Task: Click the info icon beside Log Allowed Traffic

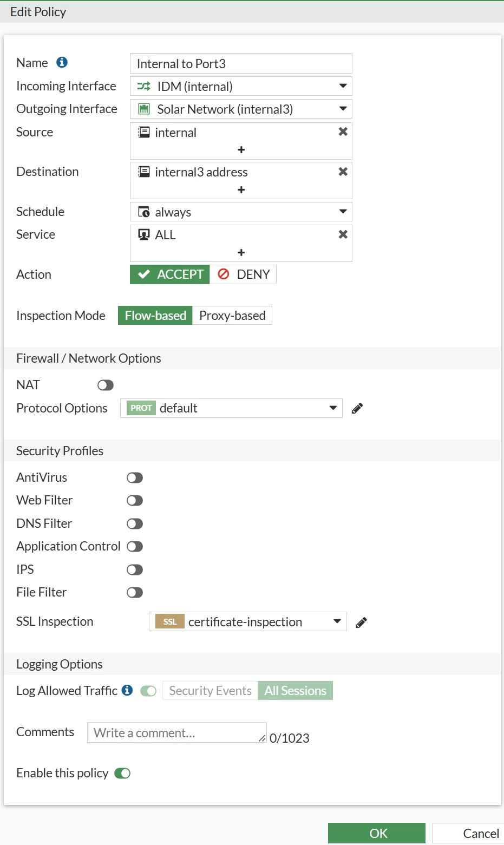Action: click(127, 690)
